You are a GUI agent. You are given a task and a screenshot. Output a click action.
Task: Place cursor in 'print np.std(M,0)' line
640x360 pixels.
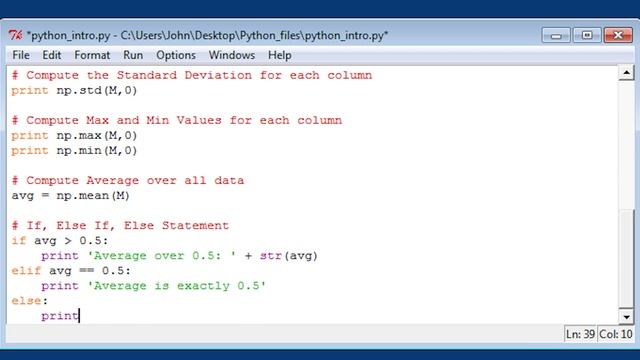74,90
